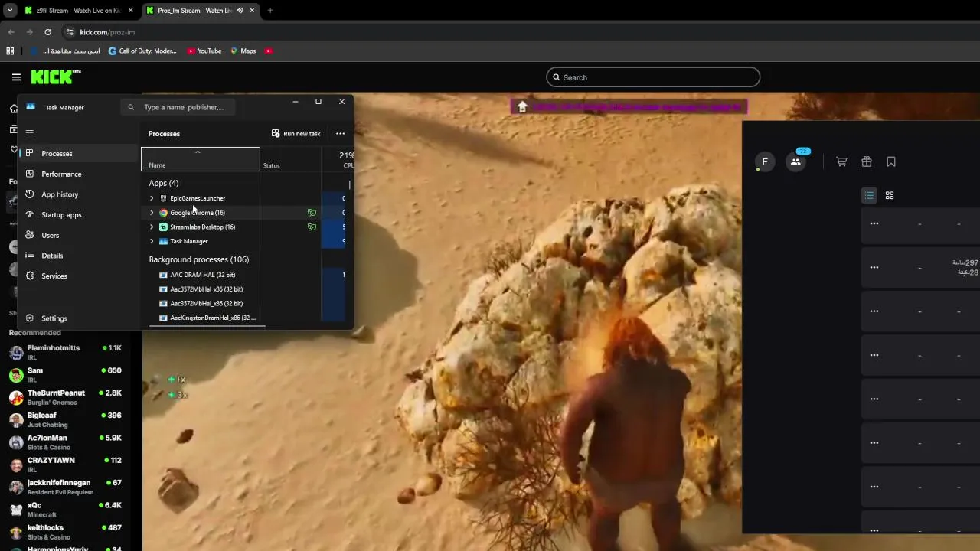980x551 pixels.
Task: Sort processes by the Name column
Action: click(201, 159)
